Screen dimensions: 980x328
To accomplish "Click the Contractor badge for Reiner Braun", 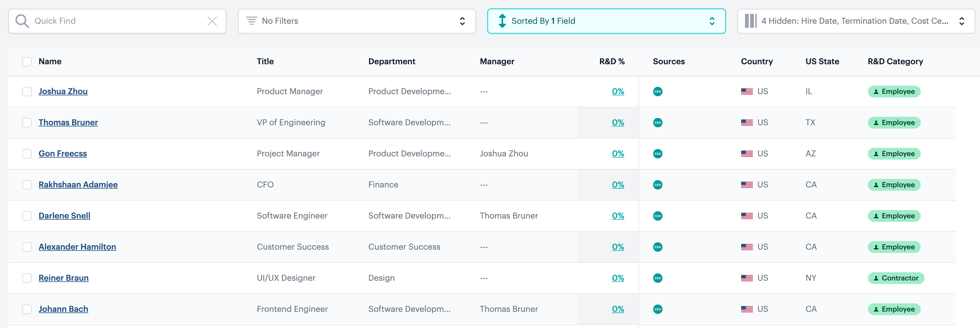I will (x=895, y=278).
